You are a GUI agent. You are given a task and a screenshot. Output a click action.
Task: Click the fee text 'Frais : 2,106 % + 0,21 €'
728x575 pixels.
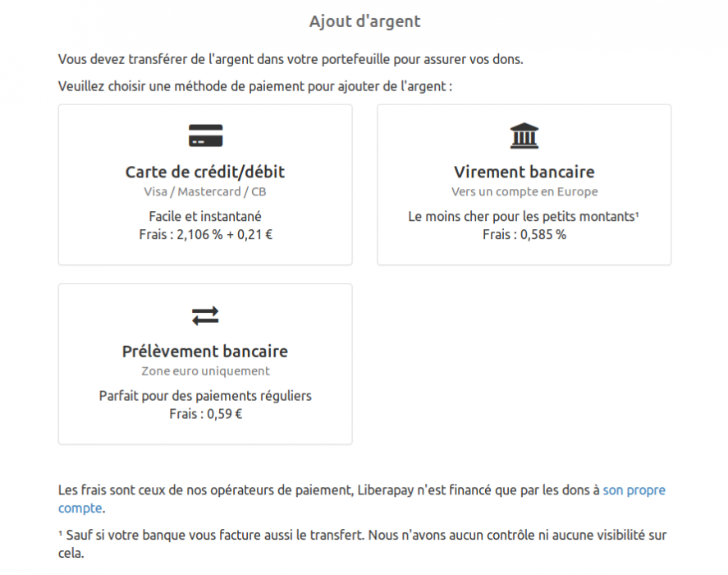[x=204, y=234]
